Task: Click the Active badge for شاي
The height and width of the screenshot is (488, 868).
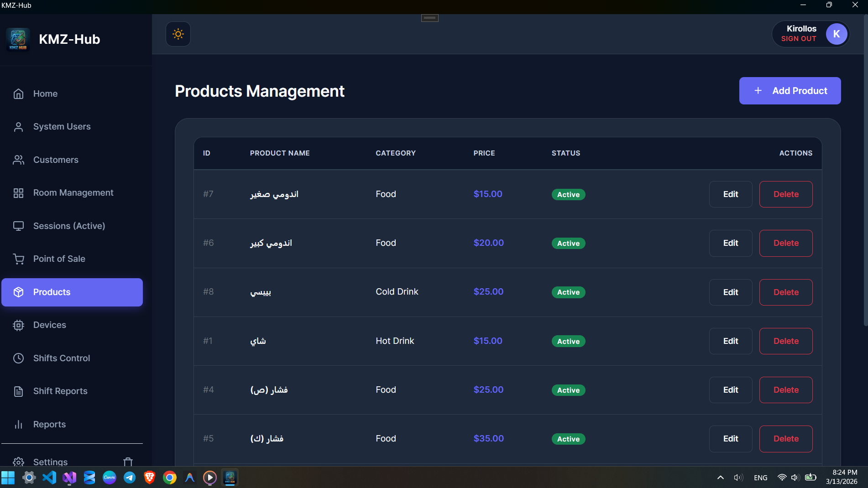Action: (568, 341)
